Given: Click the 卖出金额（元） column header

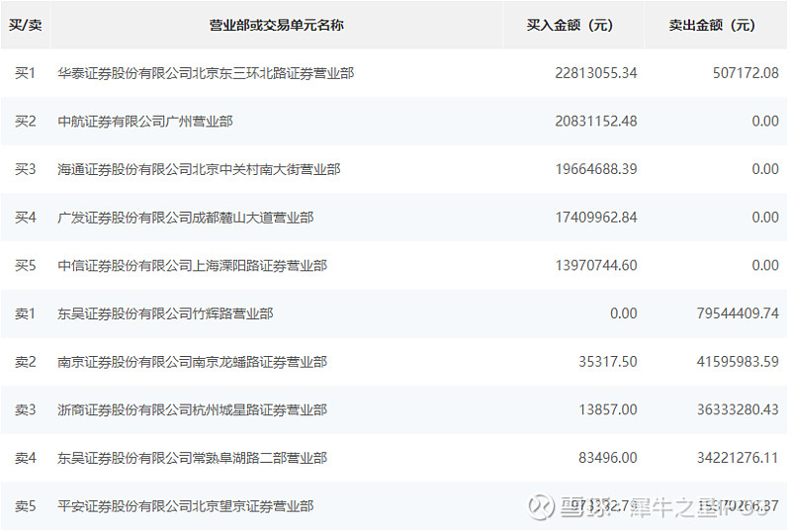Looking at the screenshot, I should pos(712,25).
